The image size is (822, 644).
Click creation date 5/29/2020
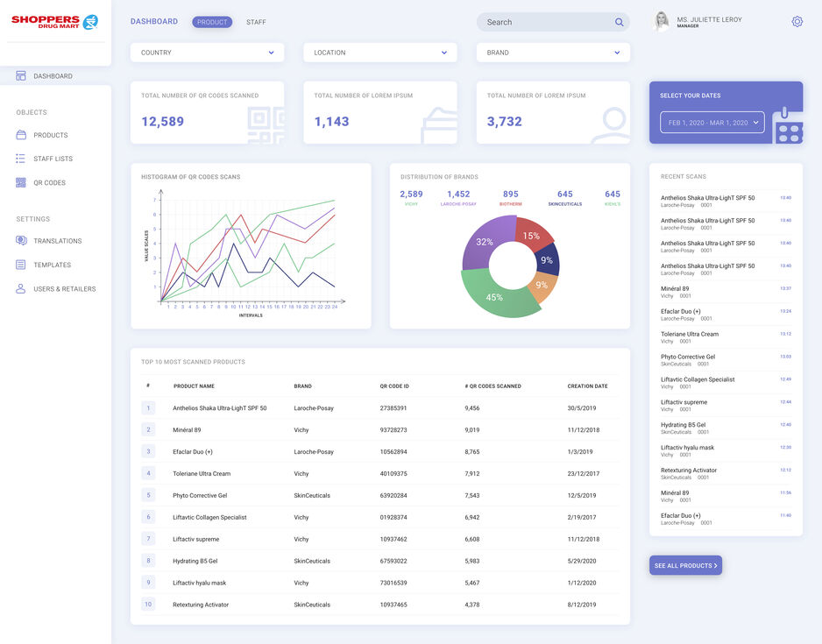pos(582,561)
